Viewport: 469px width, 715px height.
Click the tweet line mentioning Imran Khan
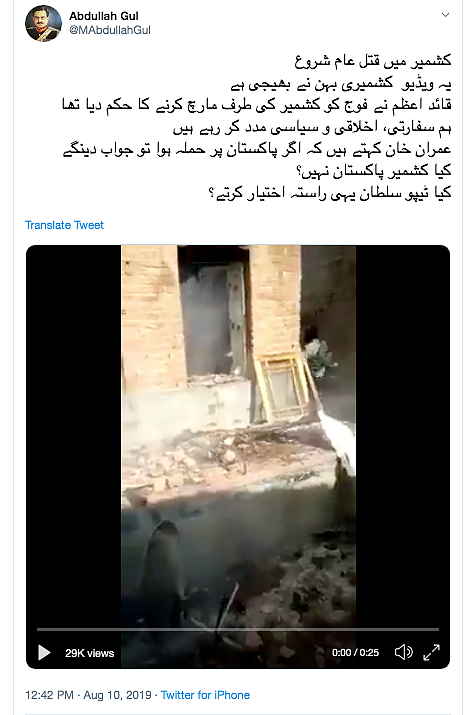(x=257, y=149)
